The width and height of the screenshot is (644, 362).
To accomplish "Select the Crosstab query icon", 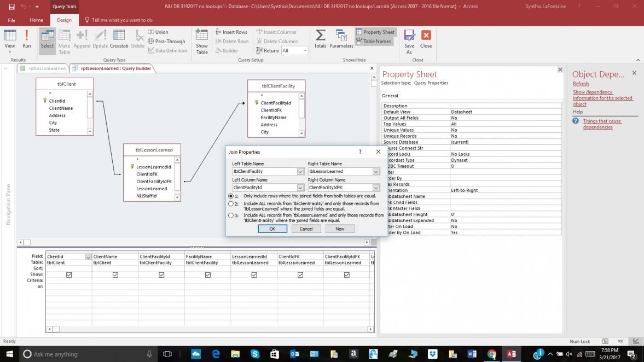I will pyautogui.click(x=119, y=39).
